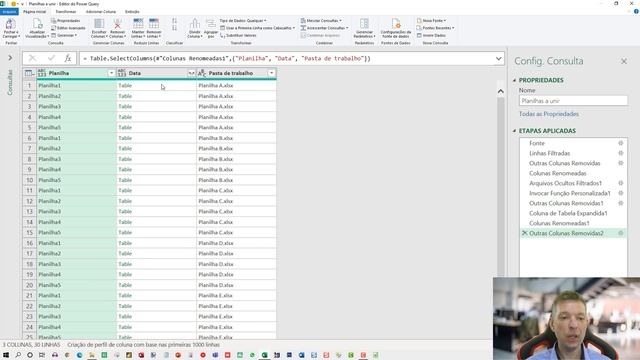Click the Escolher Colunas icon

point(99,24)
